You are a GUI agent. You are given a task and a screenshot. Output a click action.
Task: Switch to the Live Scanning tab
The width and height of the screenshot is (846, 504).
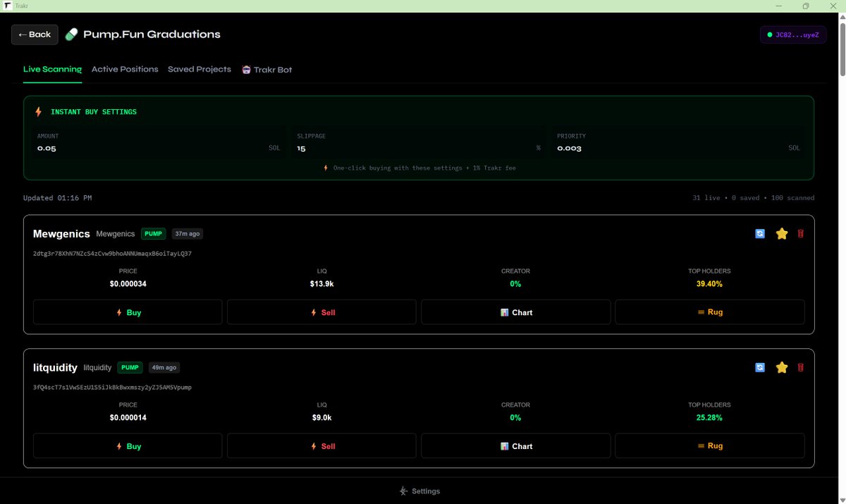coord(52,69)
